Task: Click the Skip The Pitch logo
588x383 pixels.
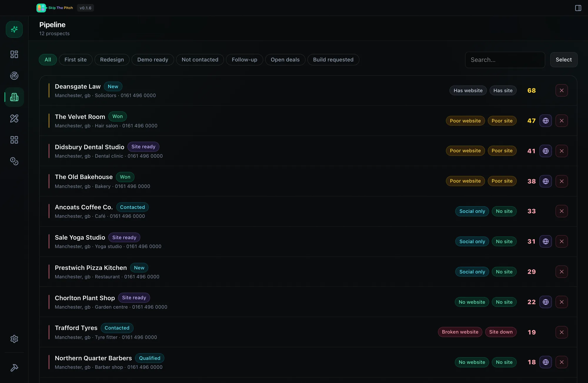Action: coord(55,8)
